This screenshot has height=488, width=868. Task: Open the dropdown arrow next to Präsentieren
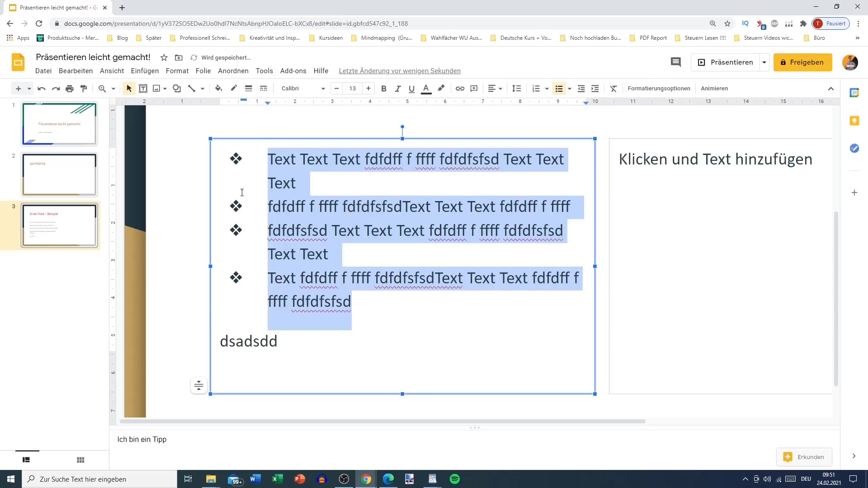coord(764,62)
